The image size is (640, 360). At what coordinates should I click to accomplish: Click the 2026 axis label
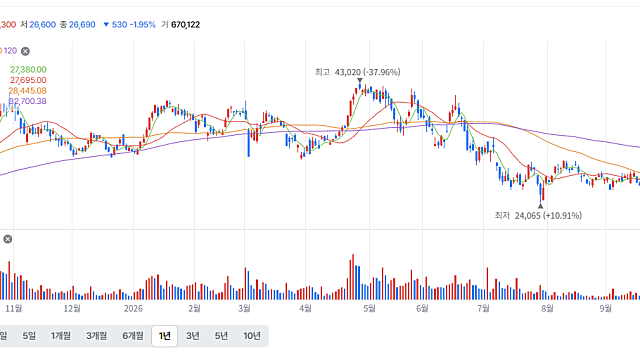point(133,309)
